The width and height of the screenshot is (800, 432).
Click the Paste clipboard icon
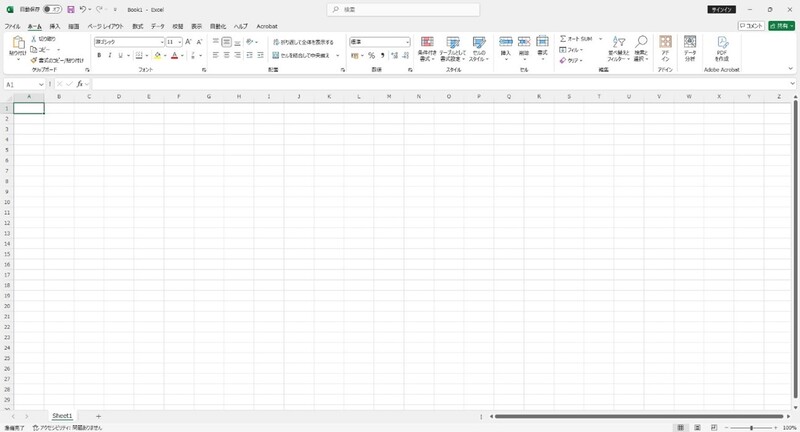[x=18, y=43]
